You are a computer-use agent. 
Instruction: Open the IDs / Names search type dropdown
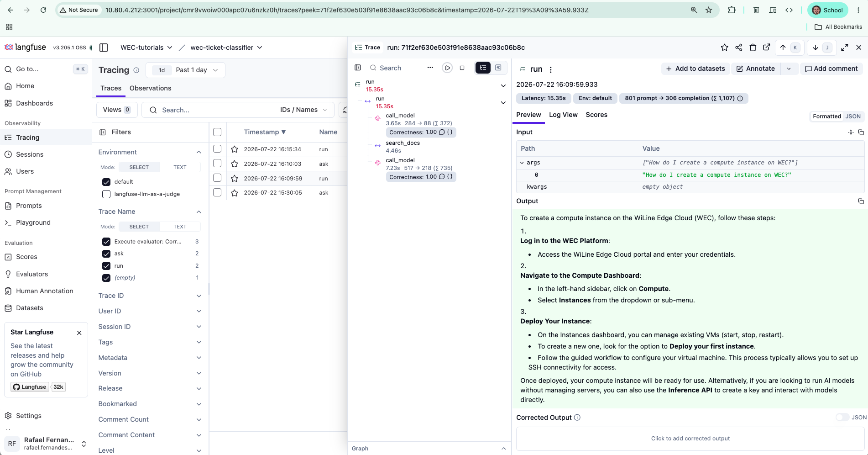pos(303,110)
